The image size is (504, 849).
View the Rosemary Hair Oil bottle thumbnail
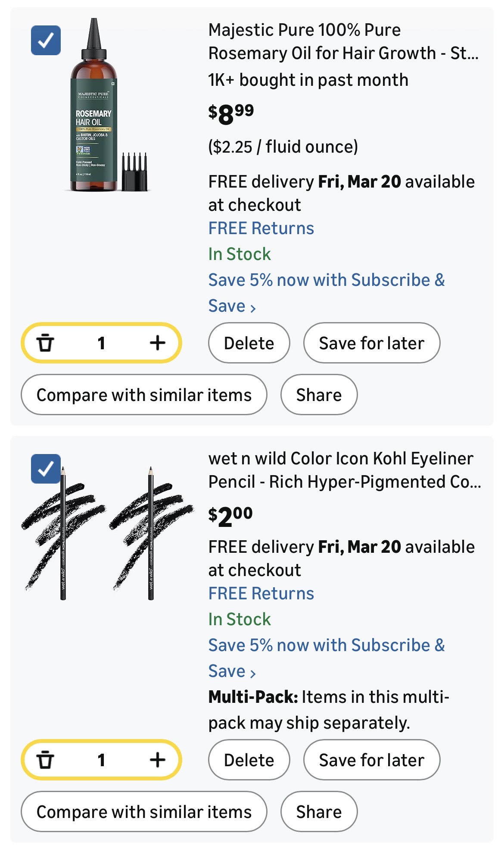(108, 106)
